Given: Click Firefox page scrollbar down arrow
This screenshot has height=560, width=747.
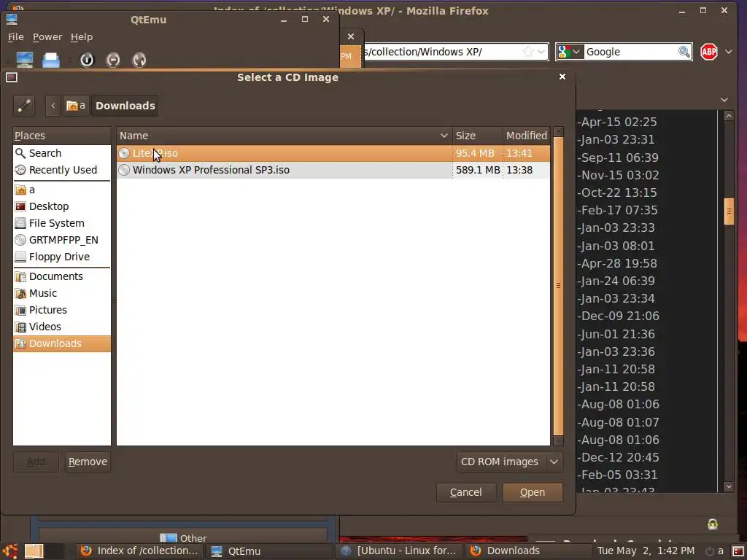Looking at the screenshot, I should (x=729, y=486).
